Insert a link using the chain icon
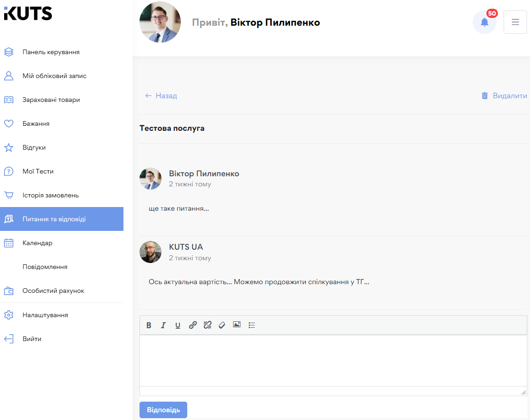 point(193,325)
